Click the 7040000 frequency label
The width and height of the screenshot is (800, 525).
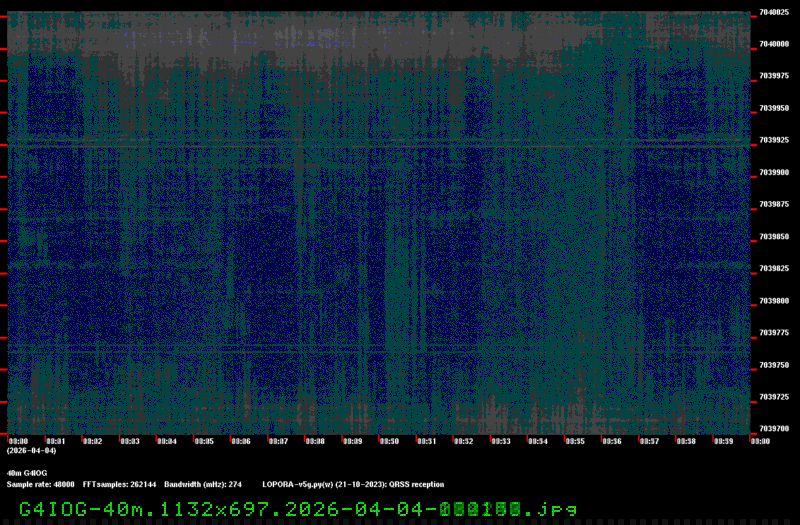(x=773, y=44)
